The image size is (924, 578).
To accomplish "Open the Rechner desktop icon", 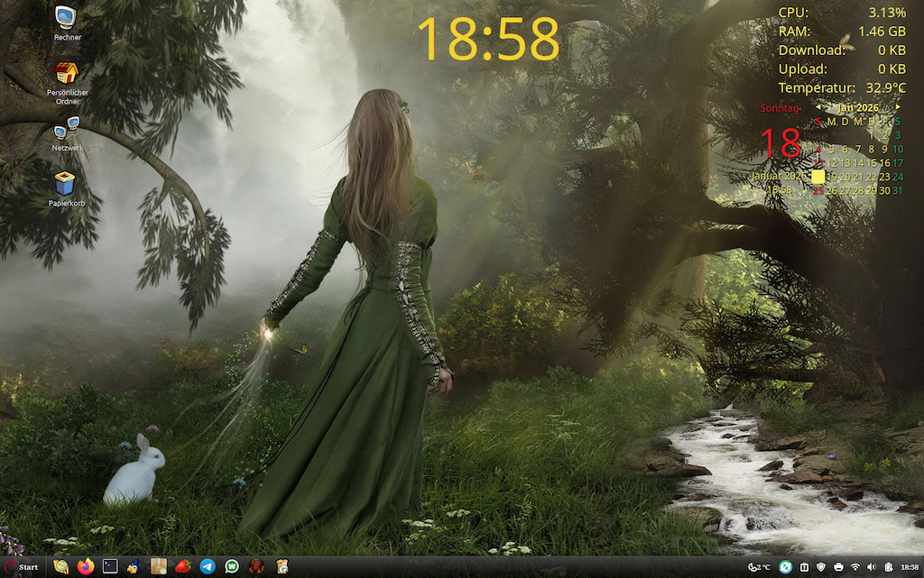I will [67, 18].
